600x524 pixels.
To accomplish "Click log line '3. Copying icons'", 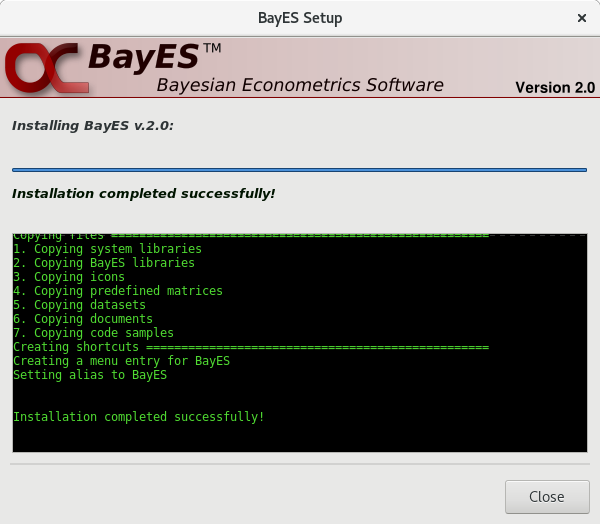I will (69, 277).
